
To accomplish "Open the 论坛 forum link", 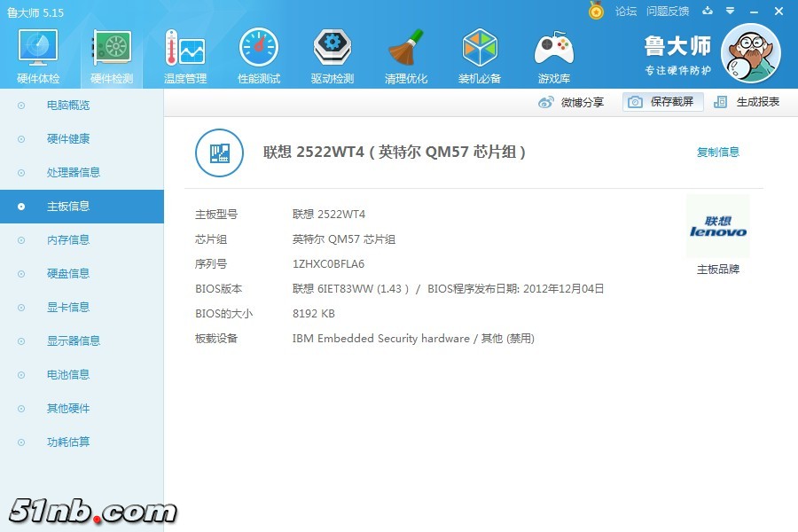I will [x=626, y=12].
